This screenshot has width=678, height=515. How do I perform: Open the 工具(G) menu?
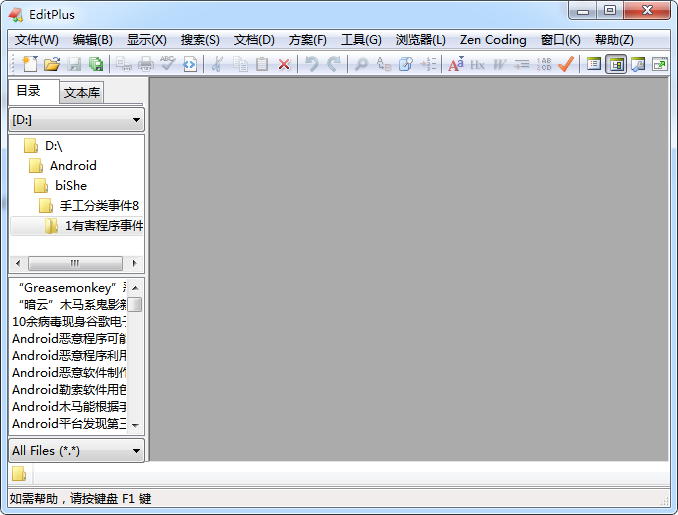point(361,40)
